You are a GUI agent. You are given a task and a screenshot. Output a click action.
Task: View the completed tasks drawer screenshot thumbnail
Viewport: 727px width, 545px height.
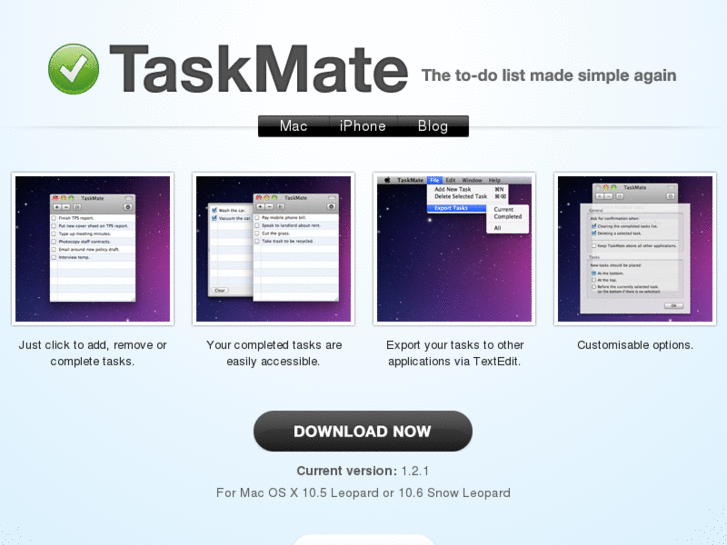click(274, 249)
